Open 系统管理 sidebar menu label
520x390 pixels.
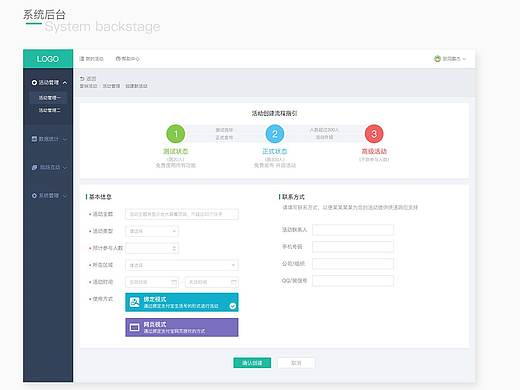[49, 196]
